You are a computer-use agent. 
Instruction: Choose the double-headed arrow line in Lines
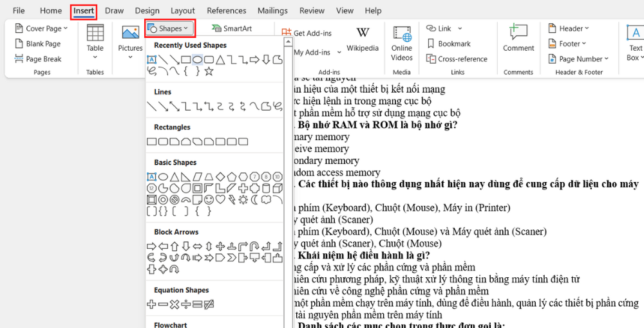[175, 107]
